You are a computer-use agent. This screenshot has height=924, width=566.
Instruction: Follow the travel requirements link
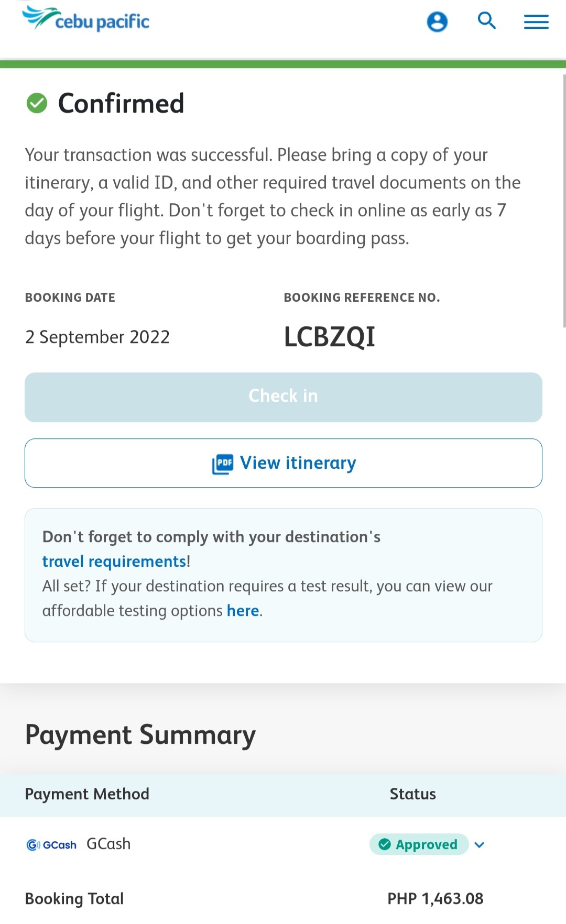(114, 562)
